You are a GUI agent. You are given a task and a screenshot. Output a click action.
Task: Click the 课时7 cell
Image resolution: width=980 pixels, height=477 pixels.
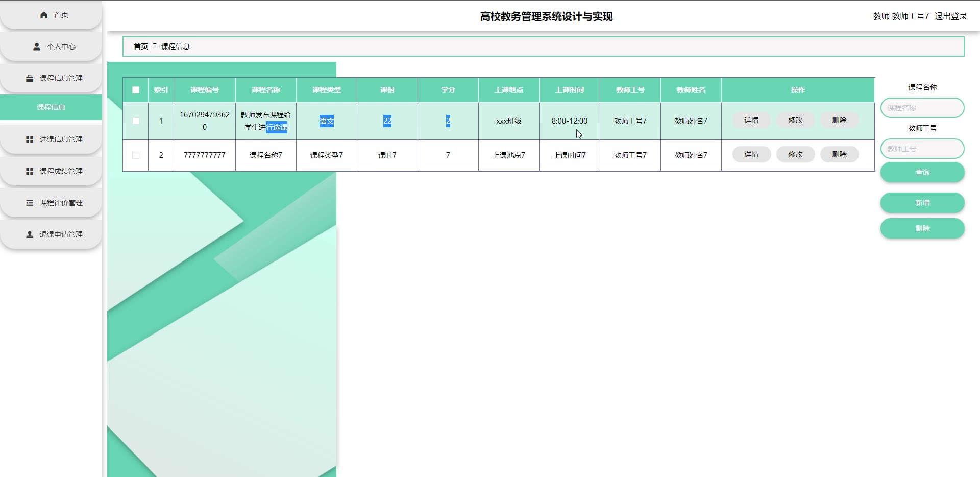point(387,155)
